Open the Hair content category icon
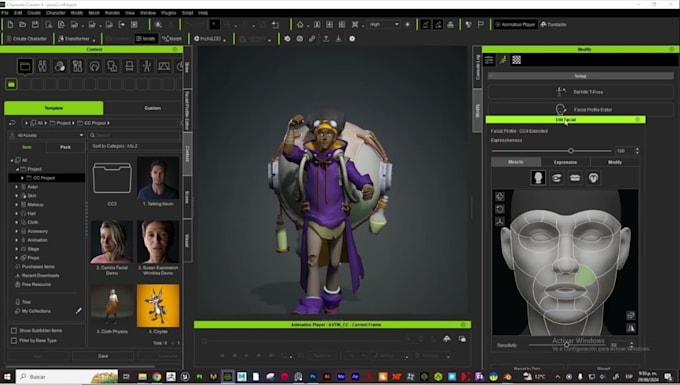The width and height of the screenshot is (680, 385). coord(94,66)
